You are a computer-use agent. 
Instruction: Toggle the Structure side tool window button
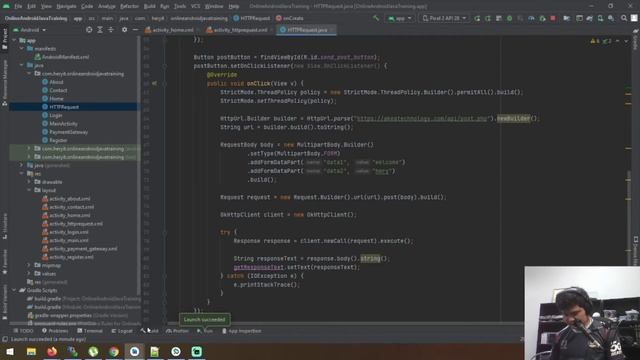point(4,226)
